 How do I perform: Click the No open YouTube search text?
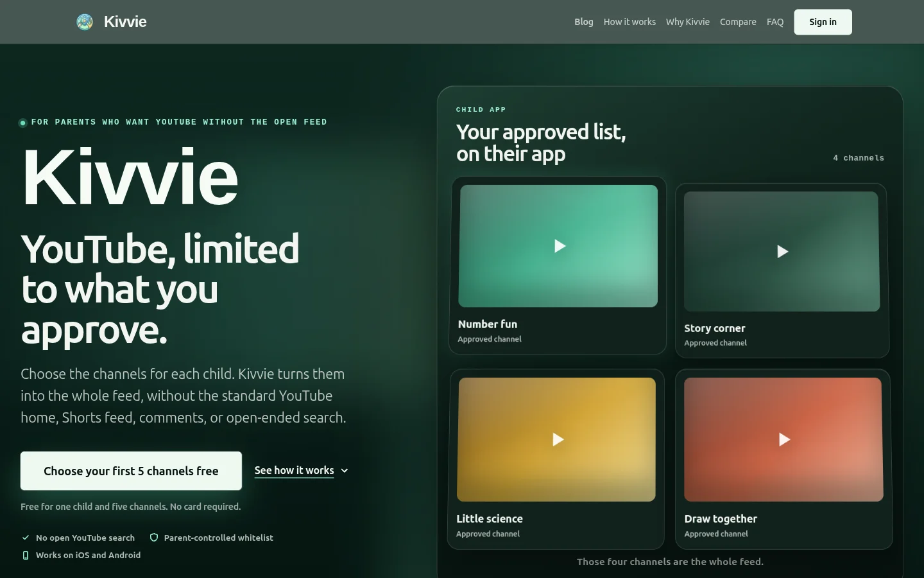[85, 538]
